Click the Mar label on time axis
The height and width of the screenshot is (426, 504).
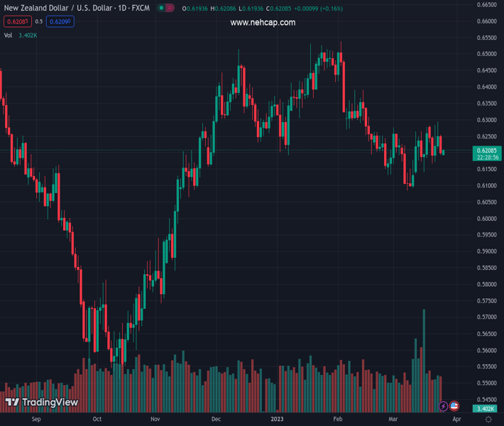click(393, 420)
